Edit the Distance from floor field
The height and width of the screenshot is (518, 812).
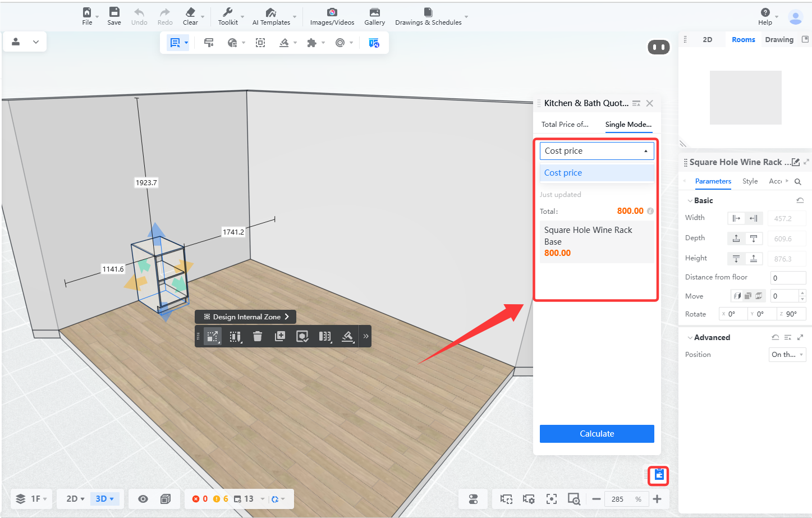point(788,278)
